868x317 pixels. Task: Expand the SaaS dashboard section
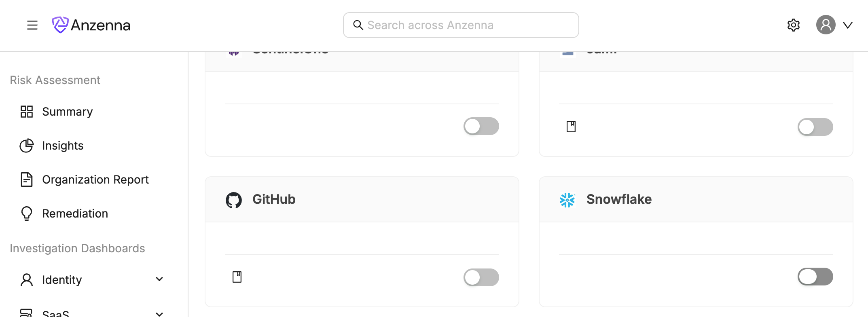159,313
